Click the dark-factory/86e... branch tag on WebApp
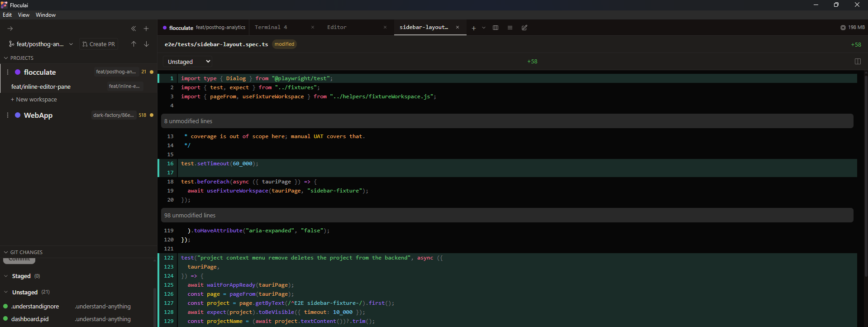 pos(114,115)
